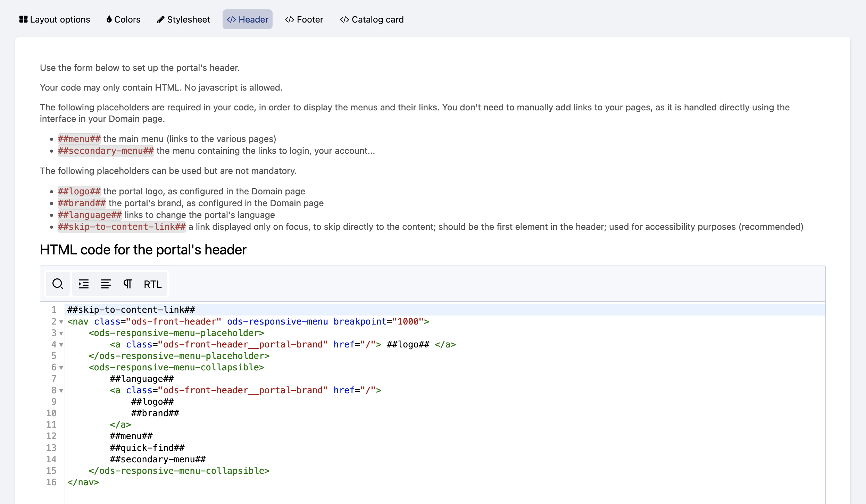This screenshot has height=504, width=866.
Task: Select the Header tab
Action: click(x=247, y=19)
